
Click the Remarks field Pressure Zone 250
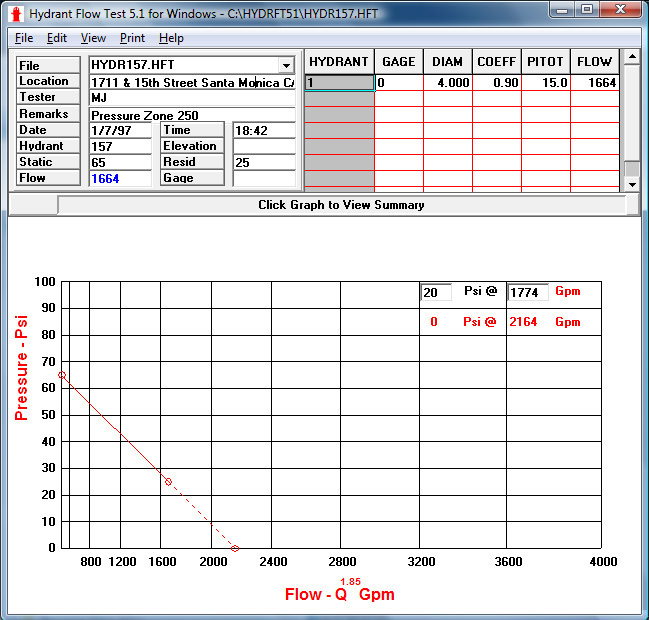pos(192,115)
